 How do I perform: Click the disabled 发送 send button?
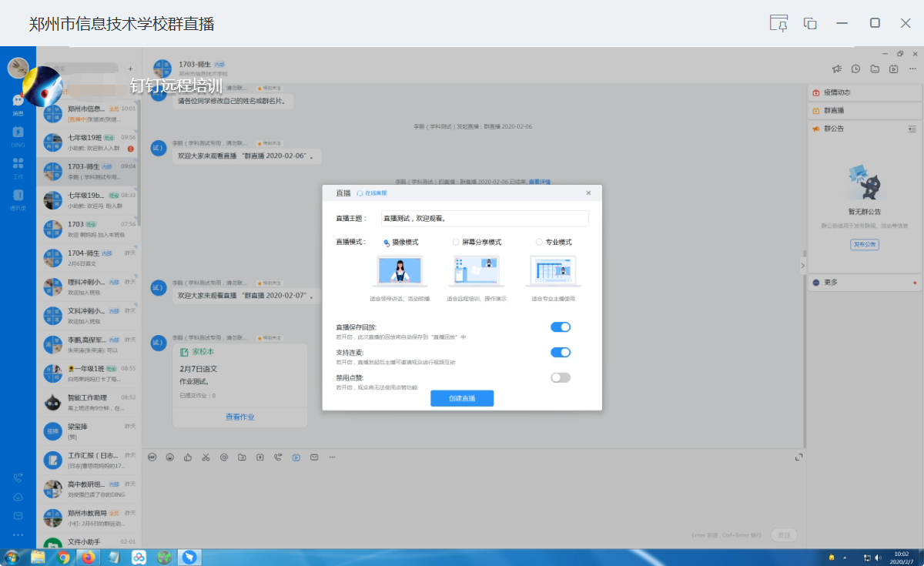tap(784, 534)
